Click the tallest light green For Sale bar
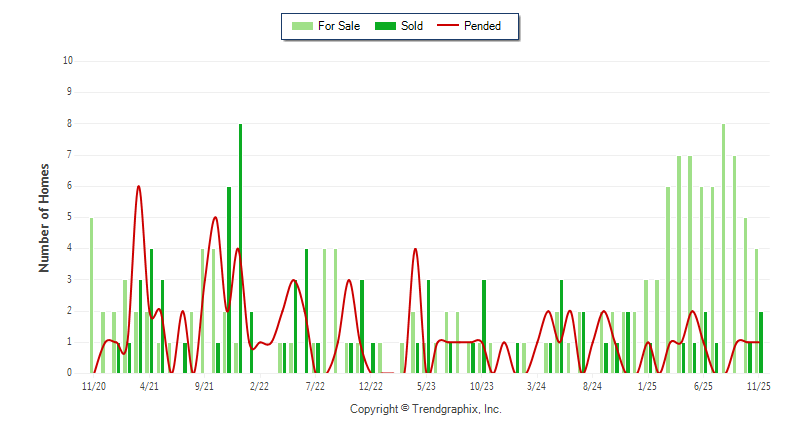The width and height of the screenshot is (800, 434). (723, 250)
